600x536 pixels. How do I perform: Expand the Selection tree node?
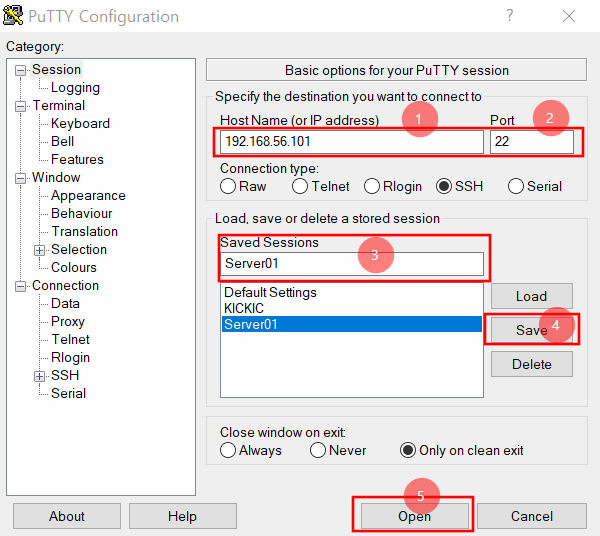point(39,250)
